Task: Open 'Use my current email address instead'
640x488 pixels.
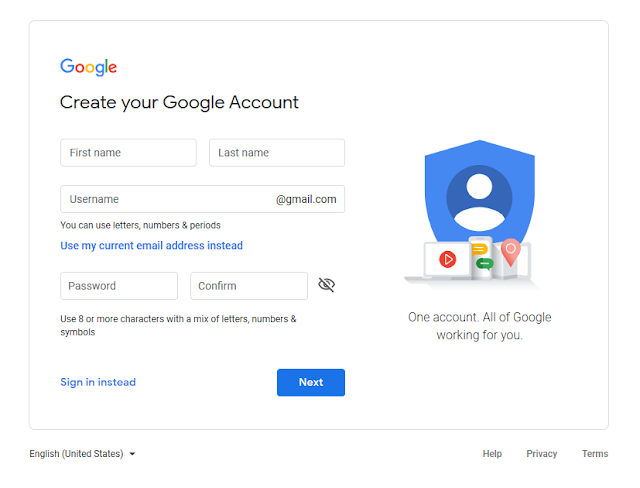Action: click(x=151, y=246)
